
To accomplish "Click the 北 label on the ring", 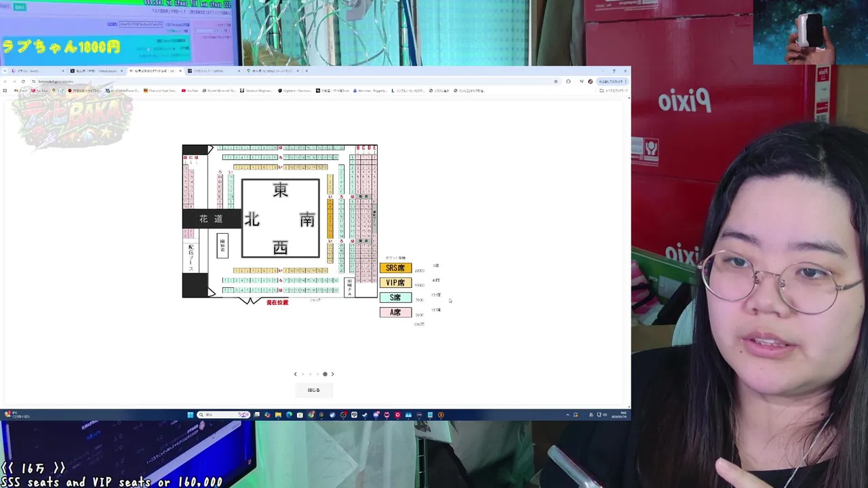I will tap(252, 220).
